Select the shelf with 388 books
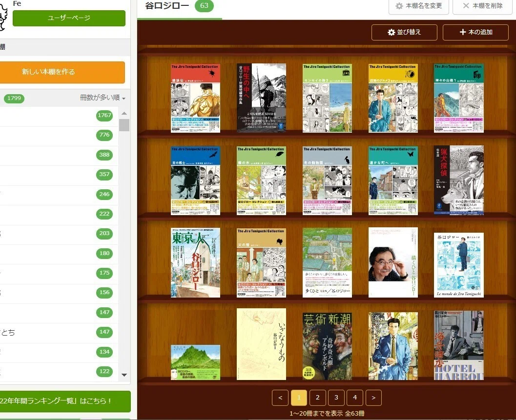Screen dimensions: 516x420 pyautogui.click(x=59, y=155)
